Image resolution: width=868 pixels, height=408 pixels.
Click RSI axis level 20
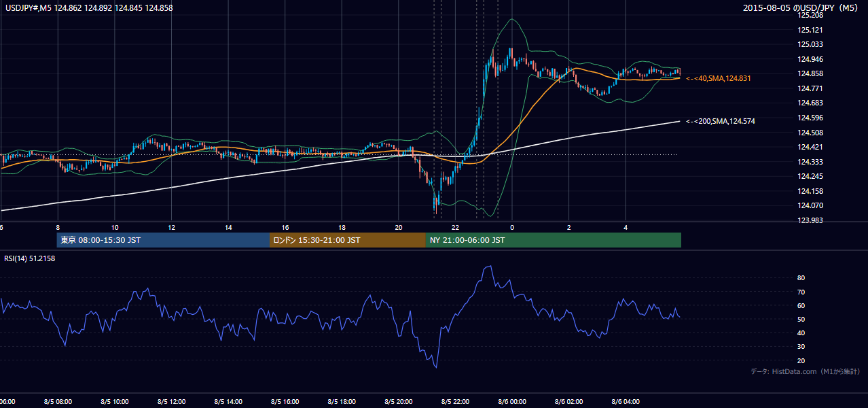tap(801, 360)
